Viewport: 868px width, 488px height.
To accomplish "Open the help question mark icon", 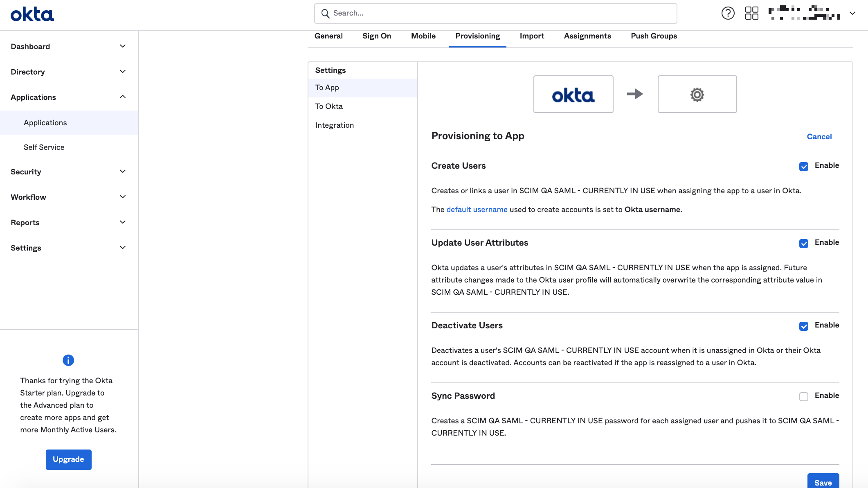I will [x=728, y=13].
